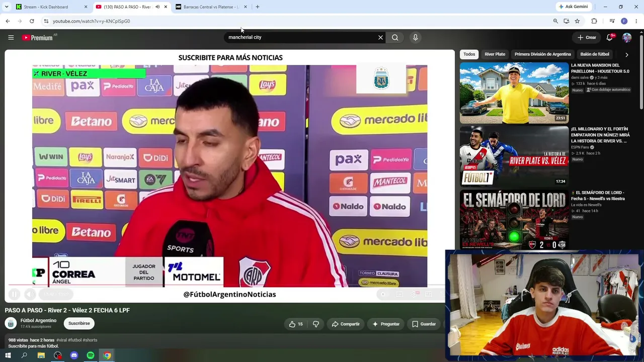Select the Todos filter chip

[469, 54]
